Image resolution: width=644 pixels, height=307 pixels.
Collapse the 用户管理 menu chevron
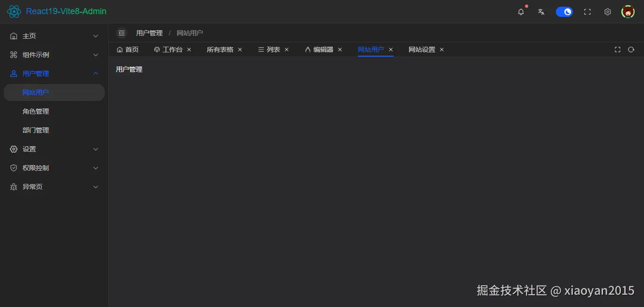(96, 74)
